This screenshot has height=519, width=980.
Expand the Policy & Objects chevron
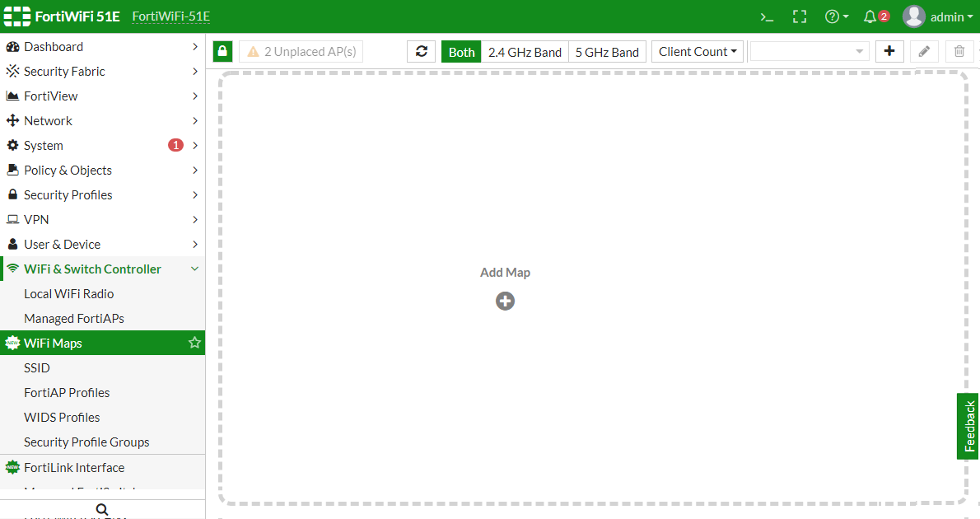[x=195, y=170]
